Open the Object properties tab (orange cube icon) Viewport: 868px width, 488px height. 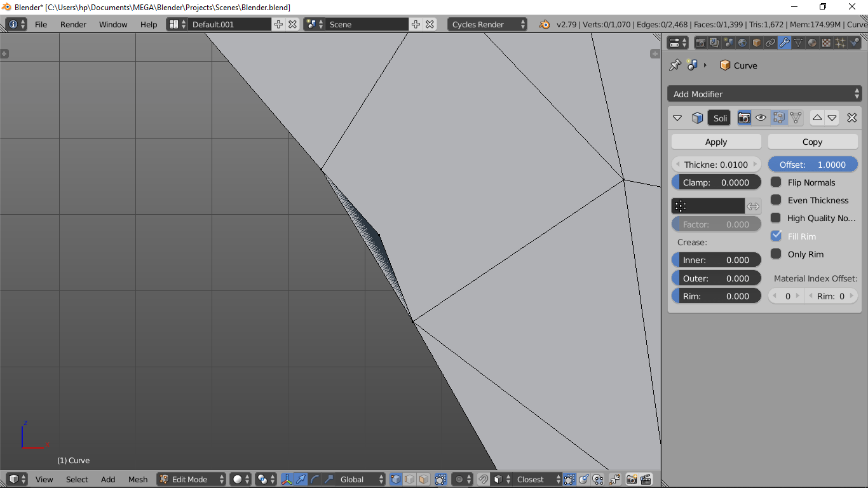click(756, 43)
